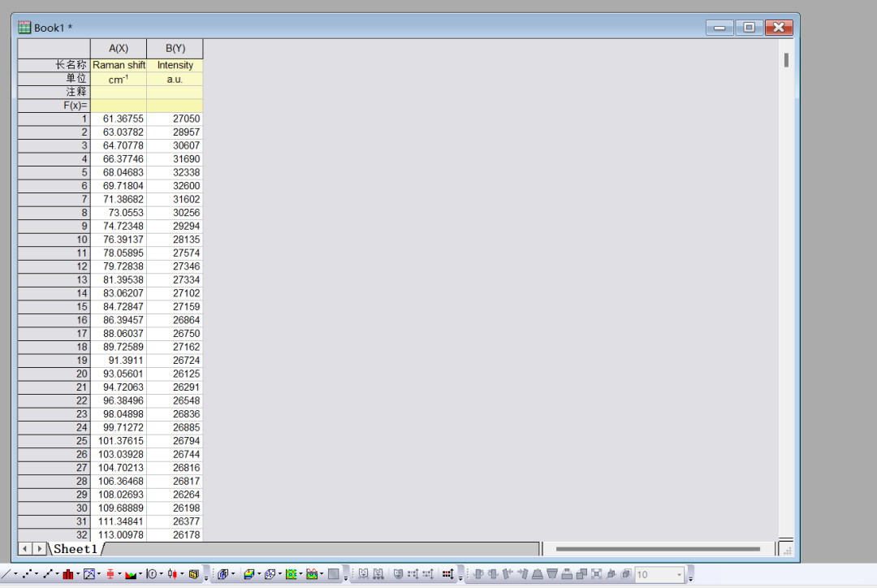Screen dimensions: 877x588
Task: Click the Contour color fill plot icon
Action: tap(291, 574)
